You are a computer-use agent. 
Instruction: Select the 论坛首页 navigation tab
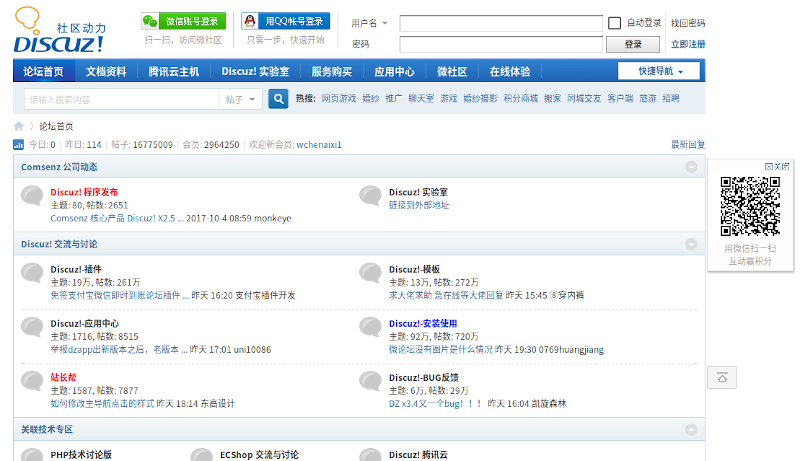tap(43, 71)
